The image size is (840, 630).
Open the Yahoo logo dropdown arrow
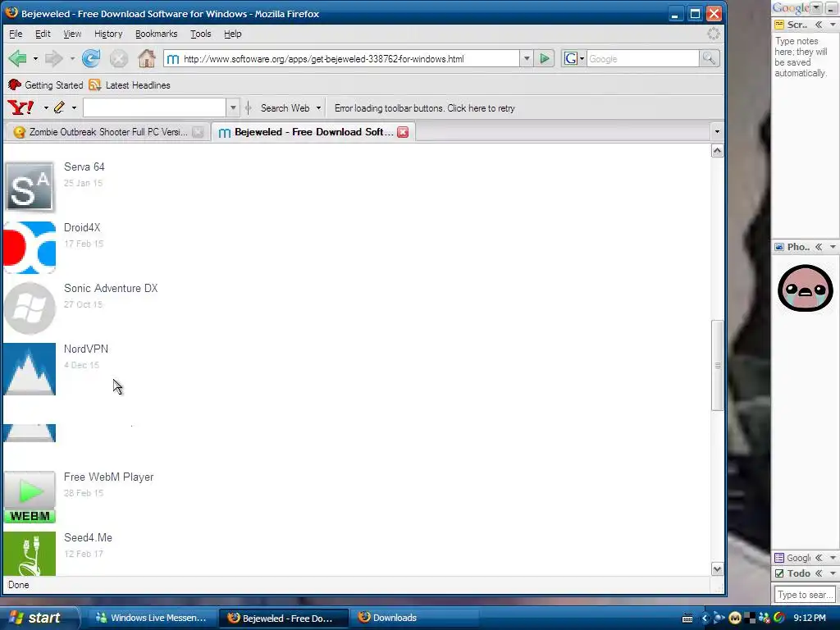46,107
